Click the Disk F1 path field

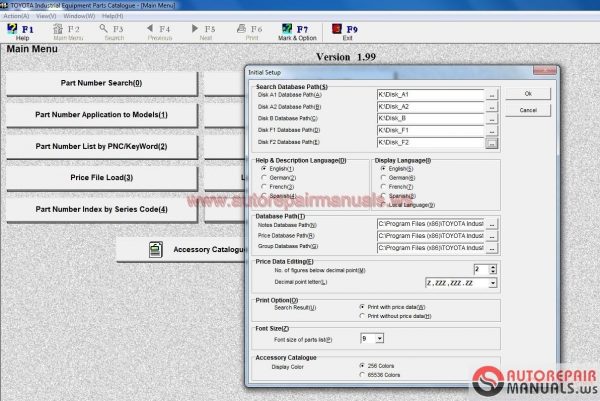(430, 130)
